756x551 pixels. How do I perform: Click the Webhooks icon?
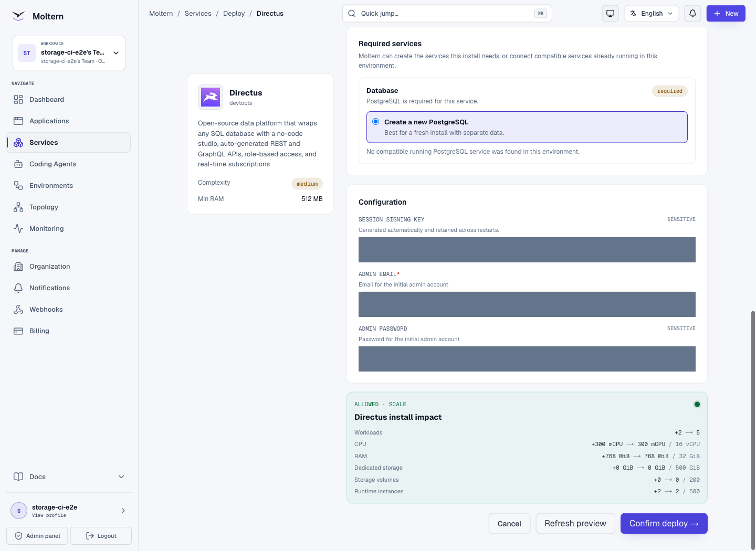click(18, 310)
